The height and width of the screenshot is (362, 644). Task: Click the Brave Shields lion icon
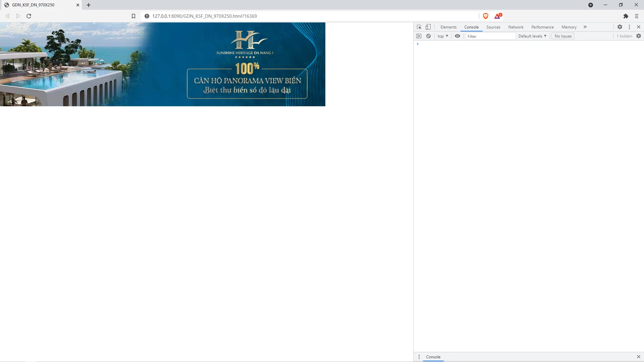(x=485, y=16)
